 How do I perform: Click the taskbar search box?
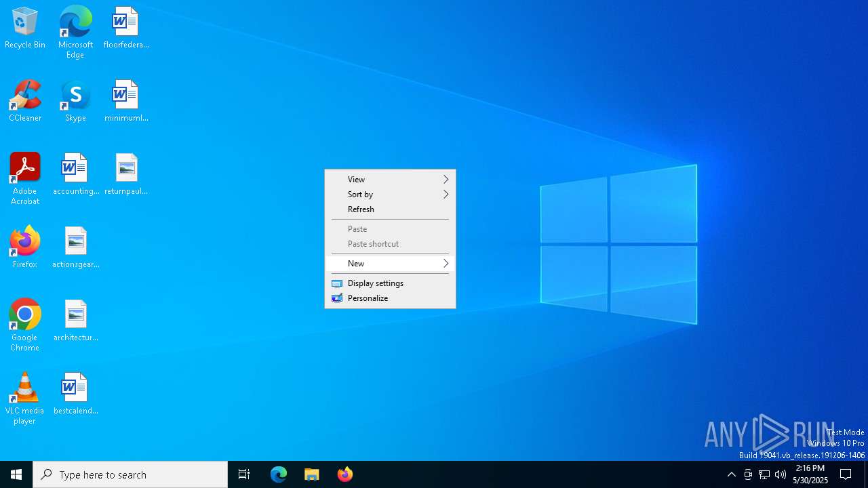tap(130, 474)
